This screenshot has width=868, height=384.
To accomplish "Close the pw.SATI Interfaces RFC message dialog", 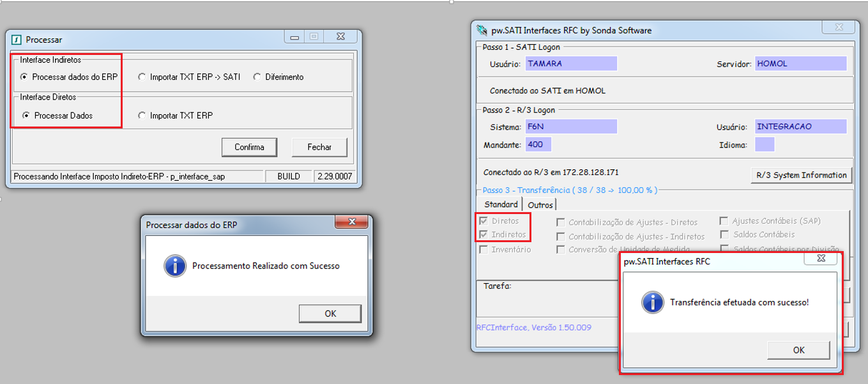I will pyautogui.click(x=820, y=259).
